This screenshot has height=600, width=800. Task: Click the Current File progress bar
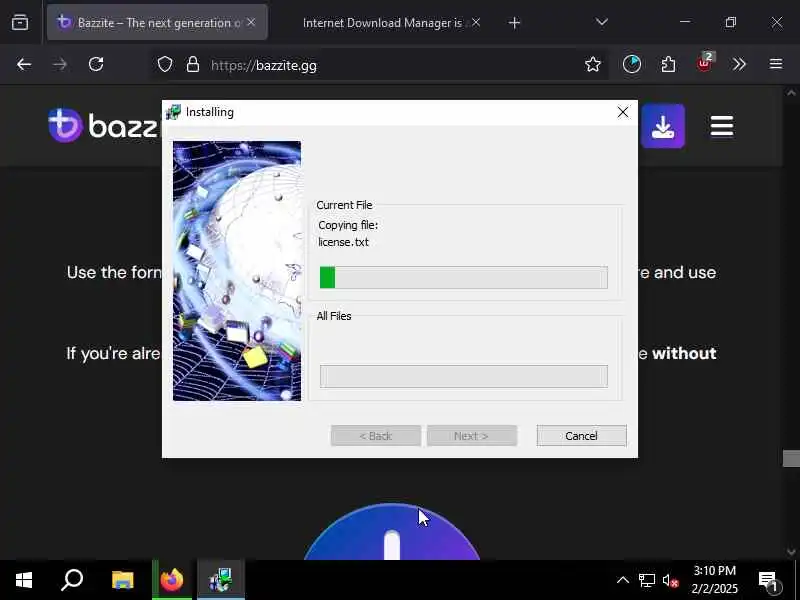463,278
